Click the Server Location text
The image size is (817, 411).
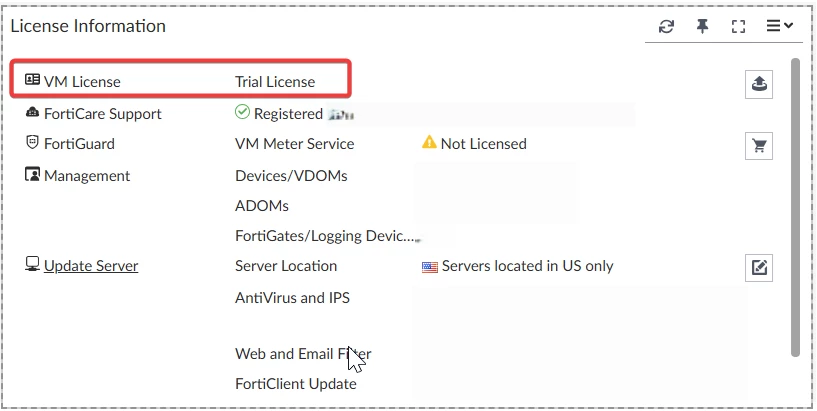pos(286,266)
